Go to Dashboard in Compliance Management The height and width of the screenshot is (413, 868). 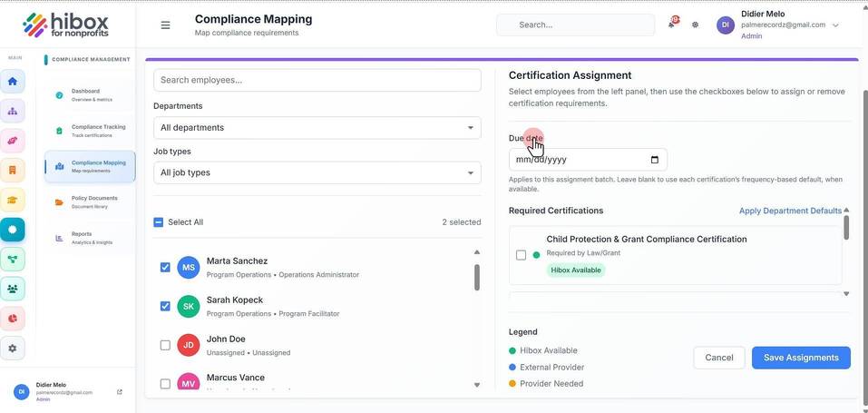click(x=90, y=94)
